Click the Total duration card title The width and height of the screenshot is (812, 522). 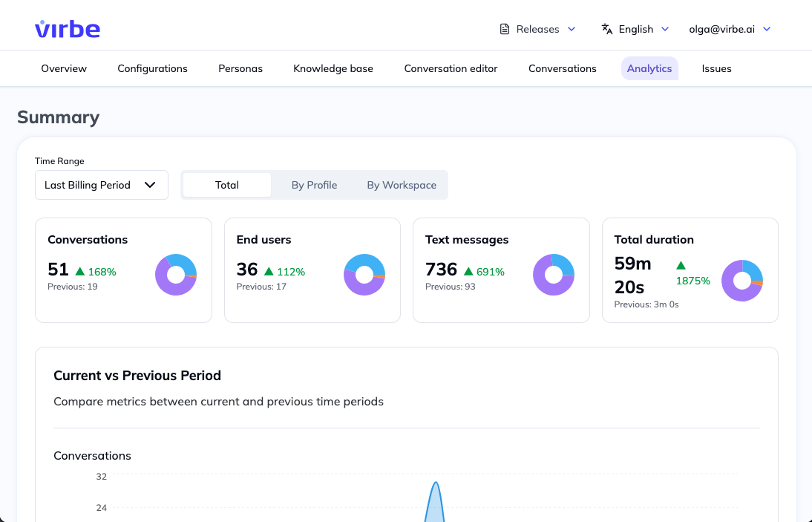(654, 240)
